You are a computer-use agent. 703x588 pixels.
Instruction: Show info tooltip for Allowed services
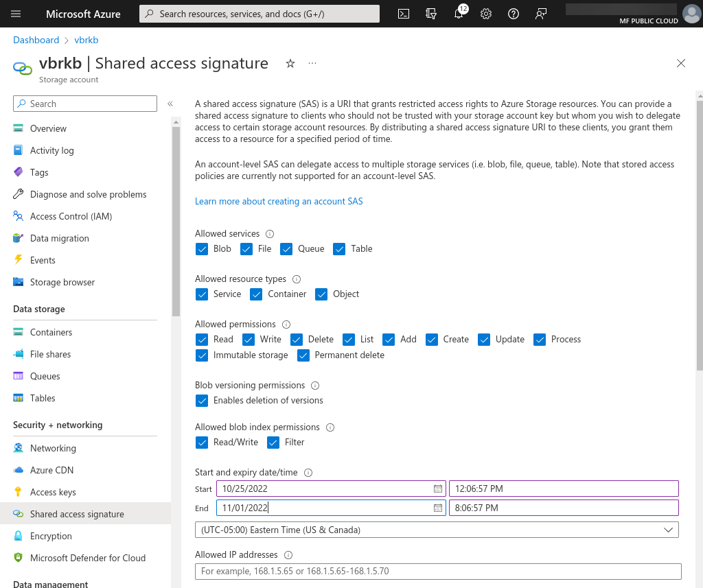[269, 234]
